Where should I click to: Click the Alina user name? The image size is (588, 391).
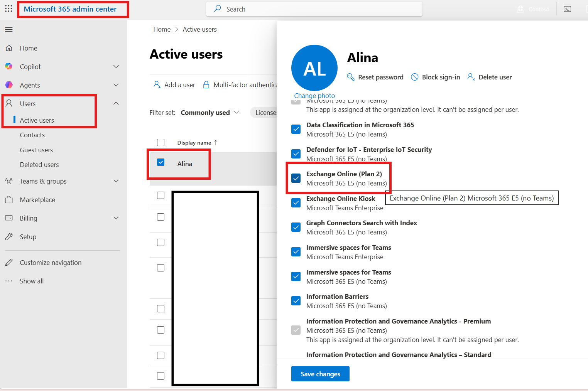[x=185, y=164]
